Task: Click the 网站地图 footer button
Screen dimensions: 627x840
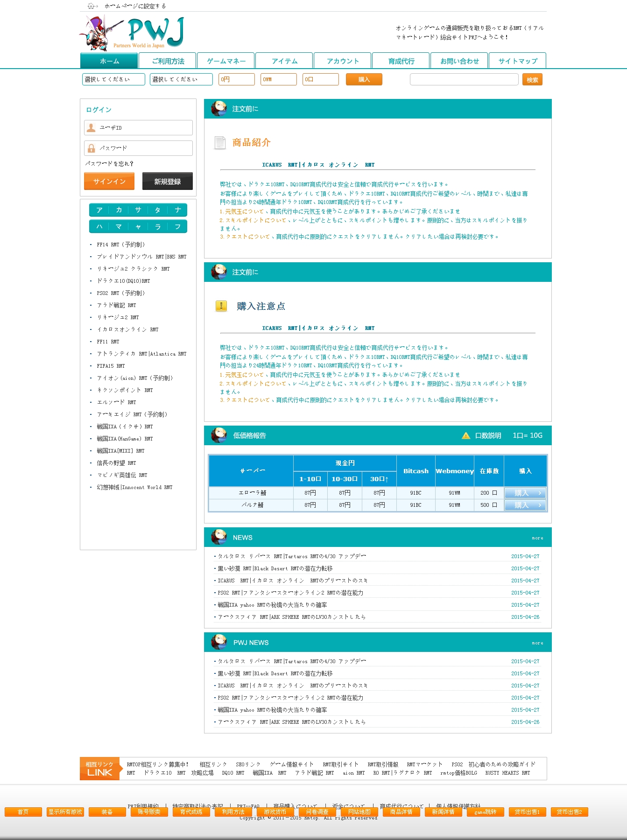Action: [359, 812]
